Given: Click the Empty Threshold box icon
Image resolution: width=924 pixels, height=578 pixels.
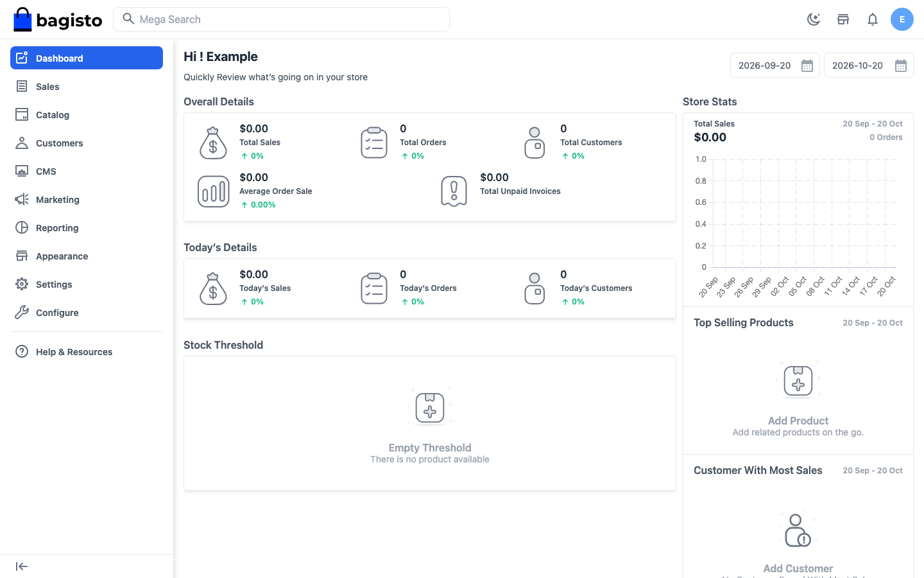Looking at the screenshot, I should [430, 407].
